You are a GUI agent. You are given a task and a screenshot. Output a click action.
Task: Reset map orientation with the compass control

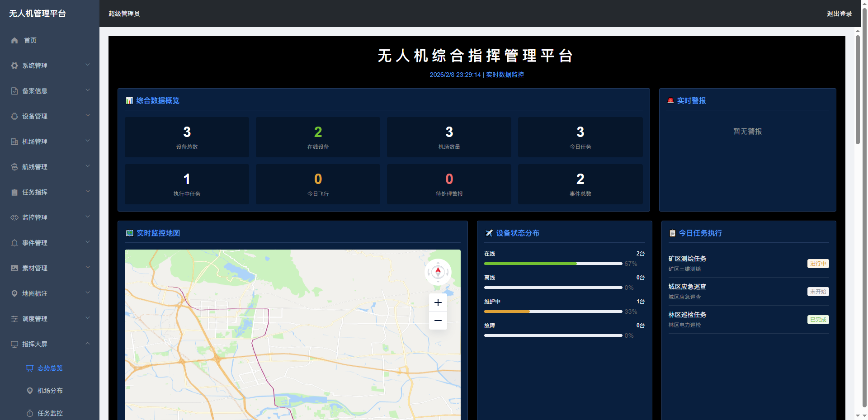[x=438, y=271]
